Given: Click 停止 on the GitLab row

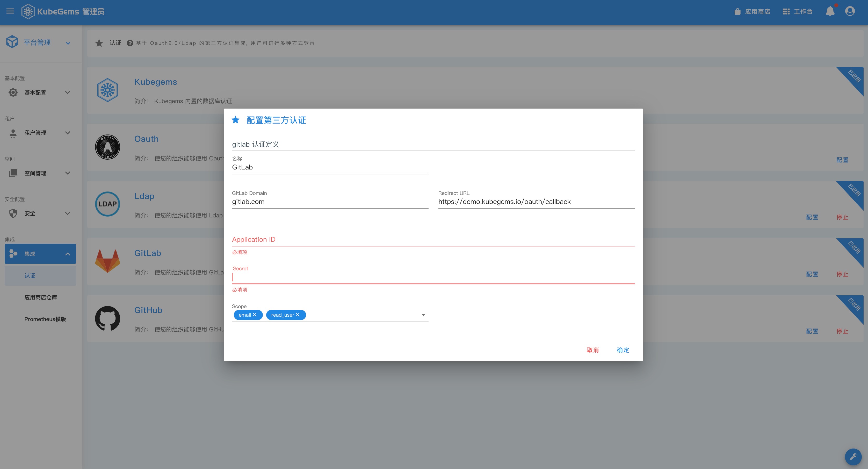Looking at the screenshot, I should pyautogui.click(x=842, y=274).
